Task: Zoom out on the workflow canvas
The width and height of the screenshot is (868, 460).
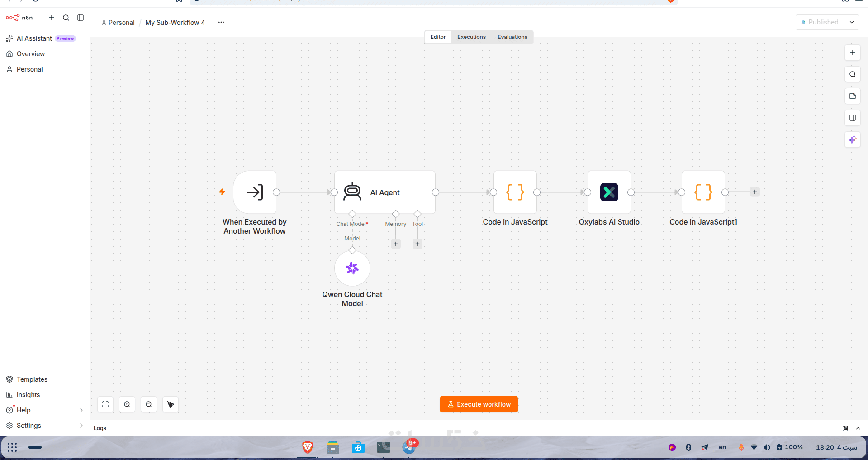Action: 149,404
